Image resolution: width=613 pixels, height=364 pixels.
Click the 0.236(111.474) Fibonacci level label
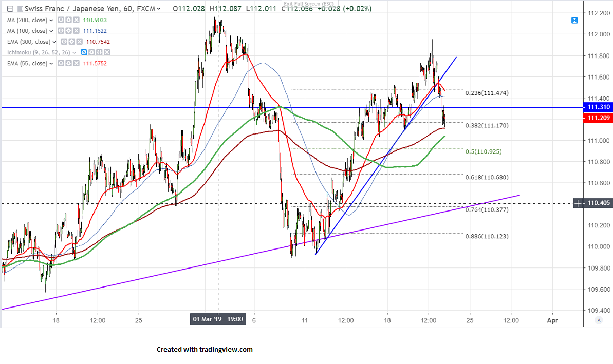point(487,93)
